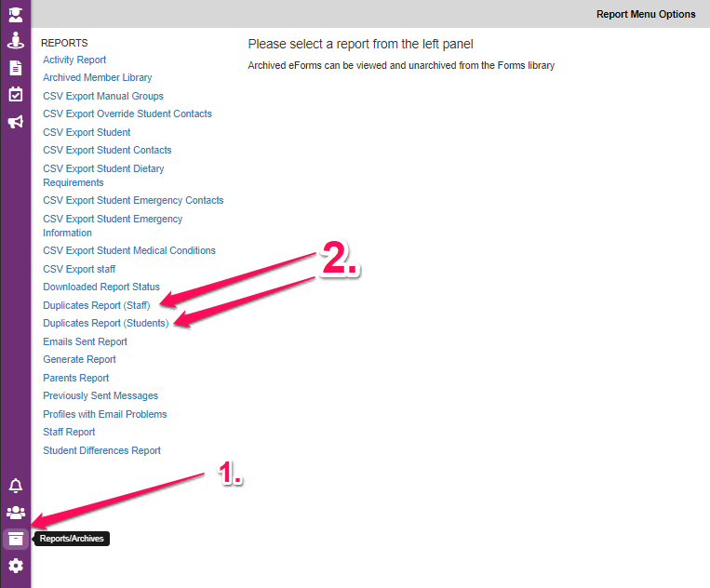
Task: View the Emails Sent Report
Action: click(x=85, y=341)
